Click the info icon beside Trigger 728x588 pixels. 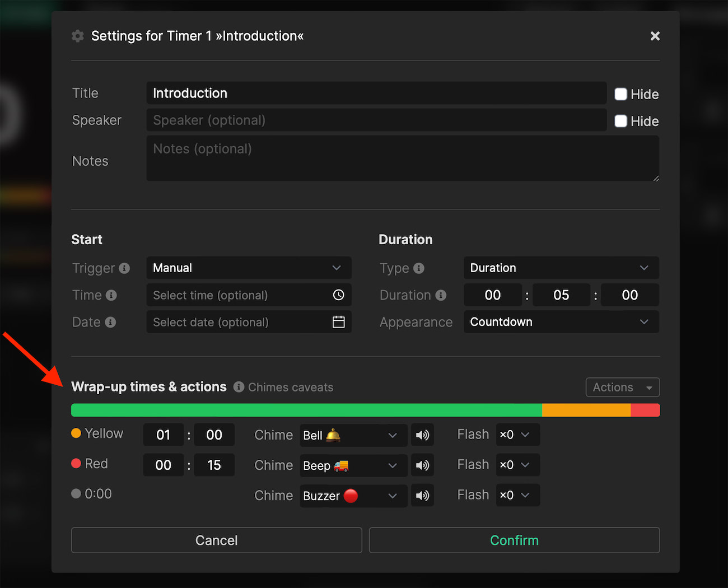pos(124,268)
